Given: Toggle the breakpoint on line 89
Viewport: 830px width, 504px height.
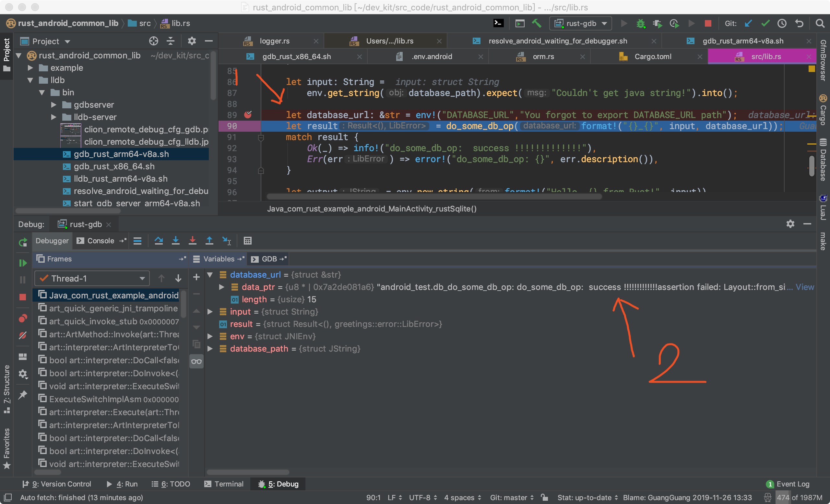Looking at the screenshot, I should coord(248,115).
